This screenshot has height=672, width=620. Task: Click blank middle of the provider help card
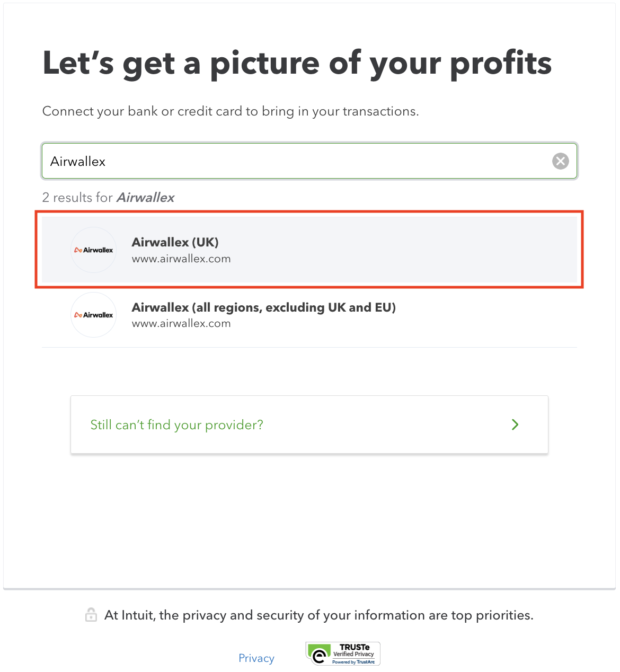(382, 425)
